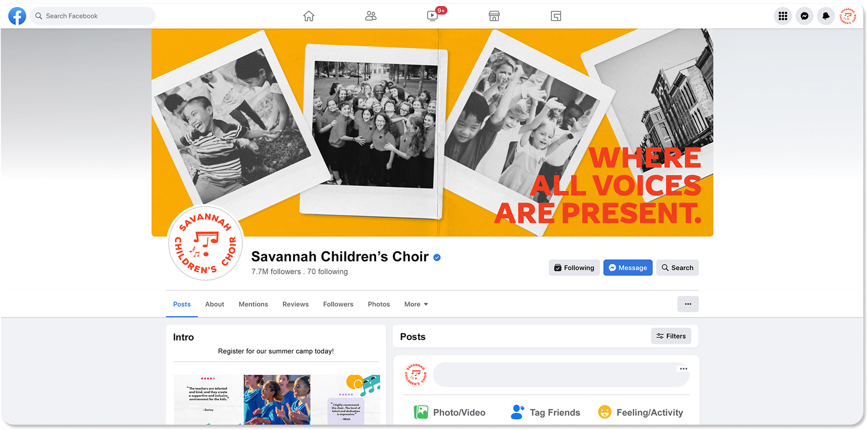Open the Posts Filters button
Viewport: 868px width, 430px height.
pos(671,336)
